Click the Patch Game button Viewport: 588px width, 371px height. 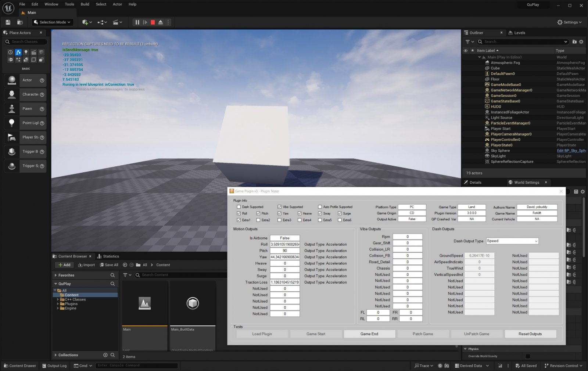click(x=423, y=334)
